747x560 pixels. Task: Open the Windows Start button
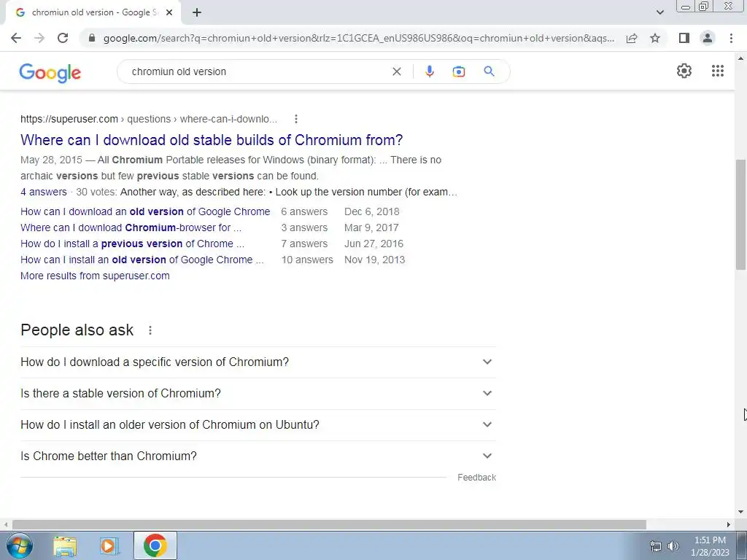(x=20, y=545)
